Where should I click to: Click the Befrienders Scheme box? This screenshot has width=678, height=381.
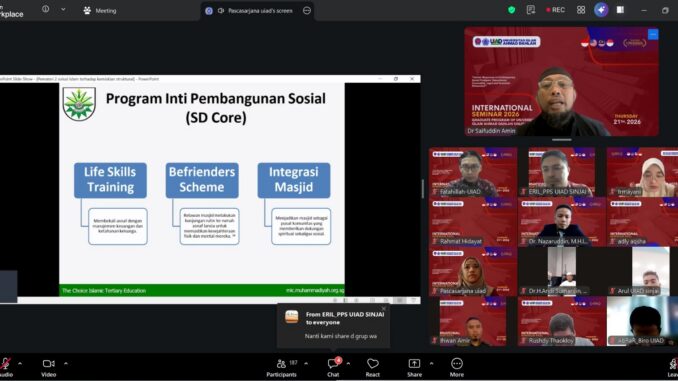coord(202,180)
